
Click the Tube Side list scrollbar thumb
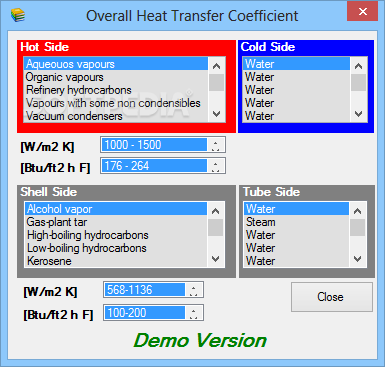click(358, 228)
